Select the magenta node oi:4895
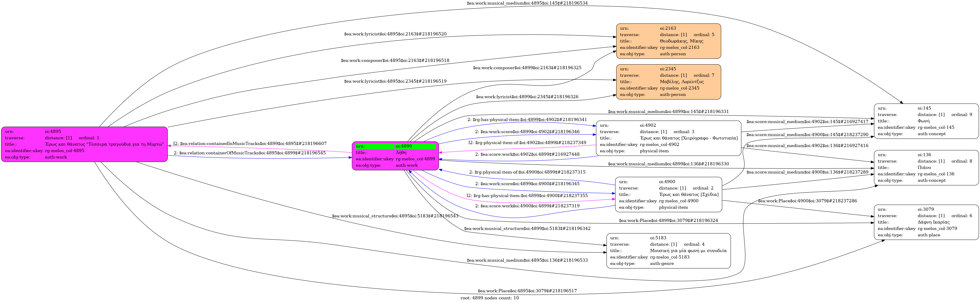 [x=84, y=144]
